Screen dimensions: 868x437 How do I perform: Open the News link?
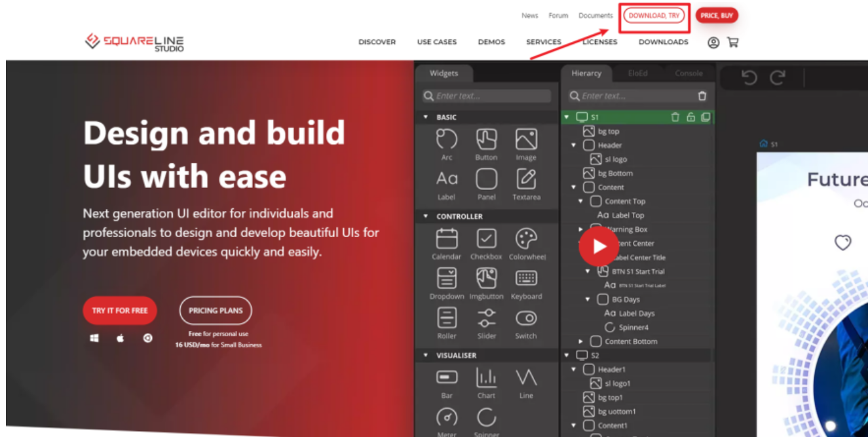click(530, 16)
